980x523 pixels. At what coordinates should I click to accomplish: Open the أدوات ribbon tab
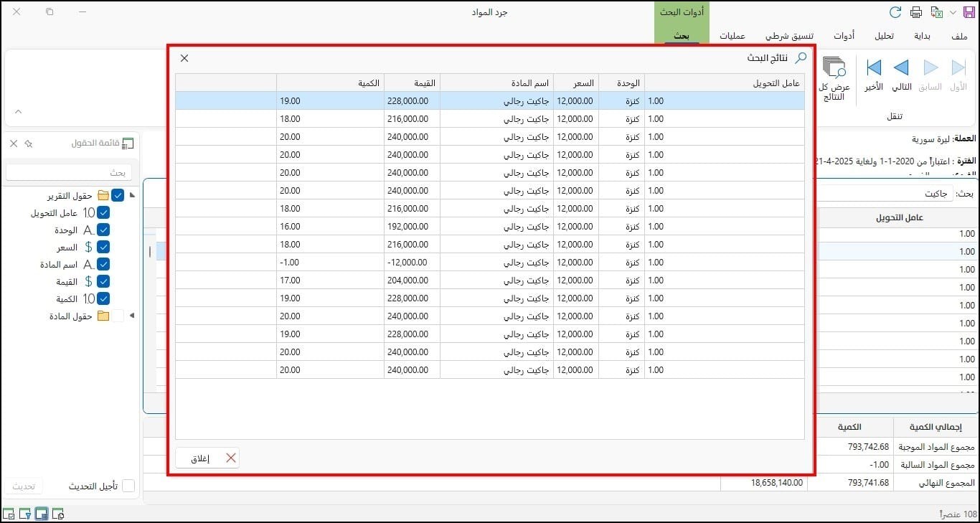click(844, 36)
